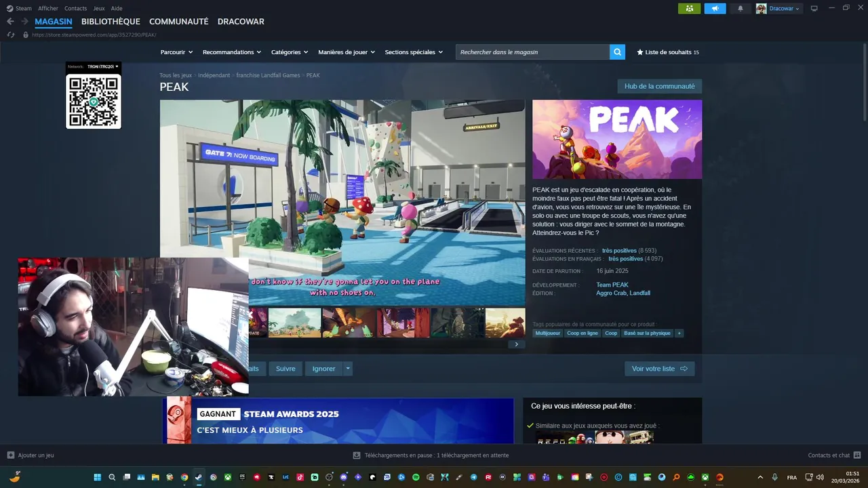
Task: Enter Big Picture mode via monitor icon
Action: click(814, 8)
